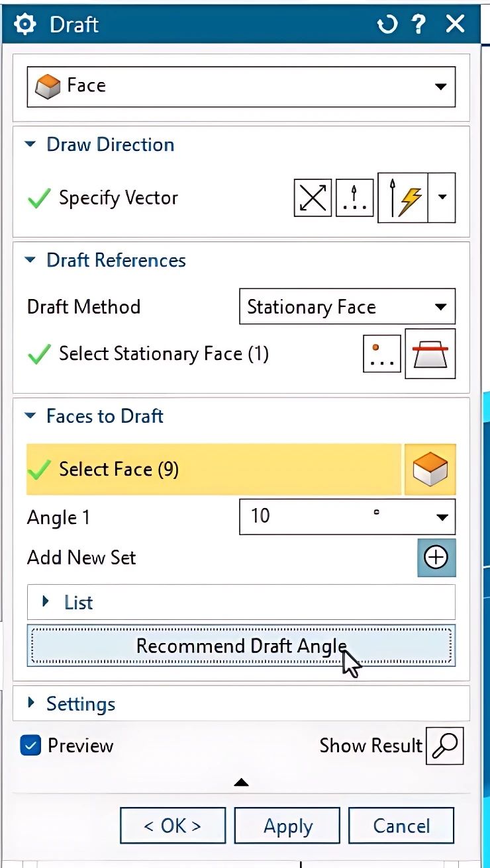Click the Inferred Vector lightning icon
The height and width of the screenshot is (868, 490).
pyautogui.click(x=403, y=198)
